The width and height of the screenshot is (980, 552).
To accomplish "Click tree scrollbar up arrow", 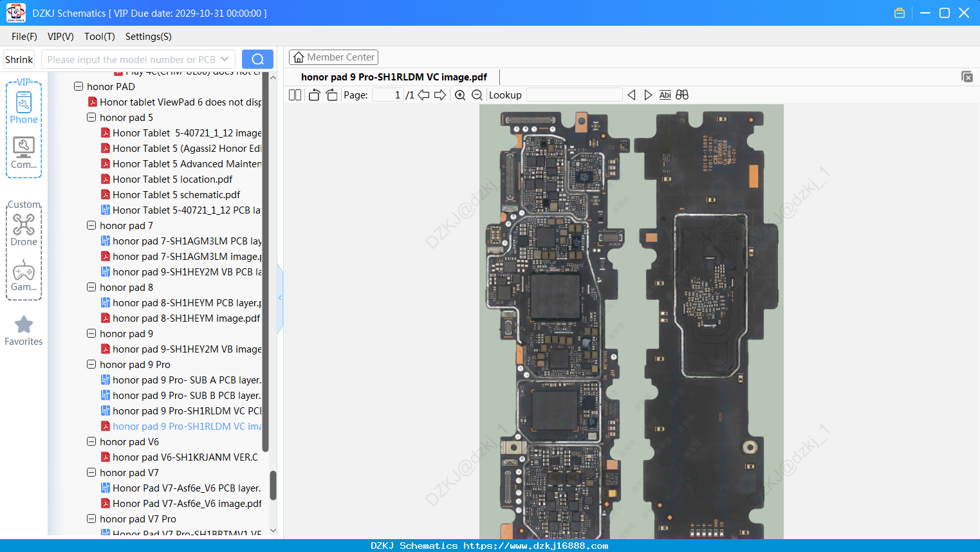I will point(273,77).
